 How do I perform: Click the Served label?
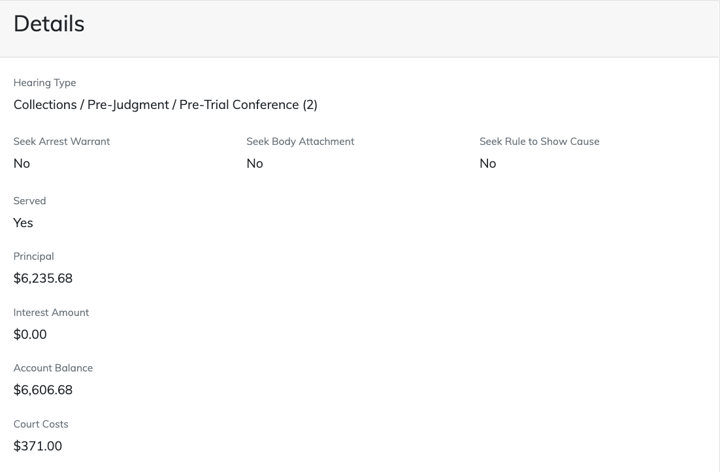(x=29, y=201)
